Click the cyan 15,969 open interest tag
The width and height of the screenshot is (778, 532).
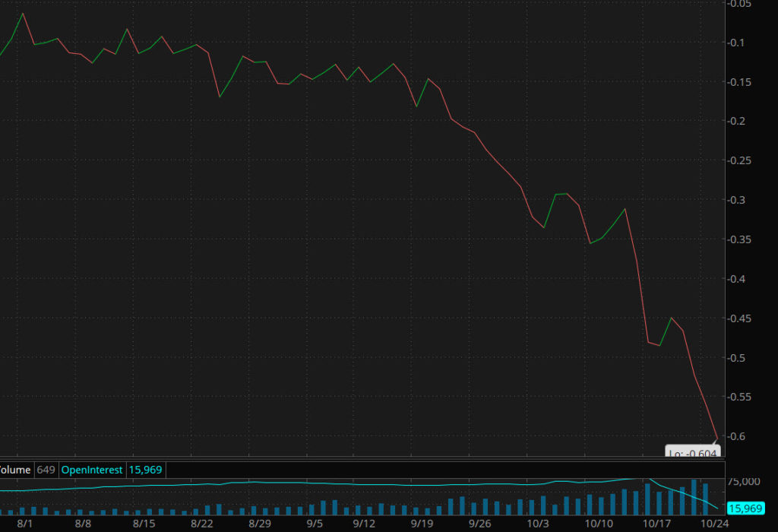(x=745, y=508)
